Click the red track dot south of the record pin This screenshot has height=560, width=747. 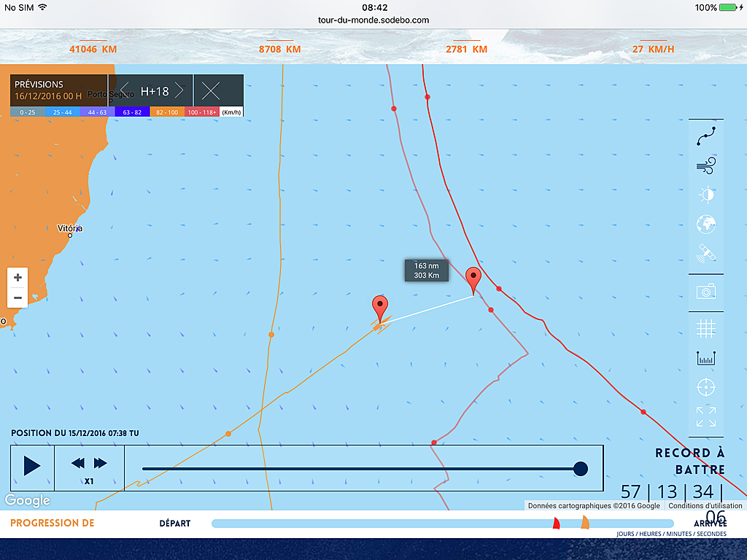click(491, 310)
